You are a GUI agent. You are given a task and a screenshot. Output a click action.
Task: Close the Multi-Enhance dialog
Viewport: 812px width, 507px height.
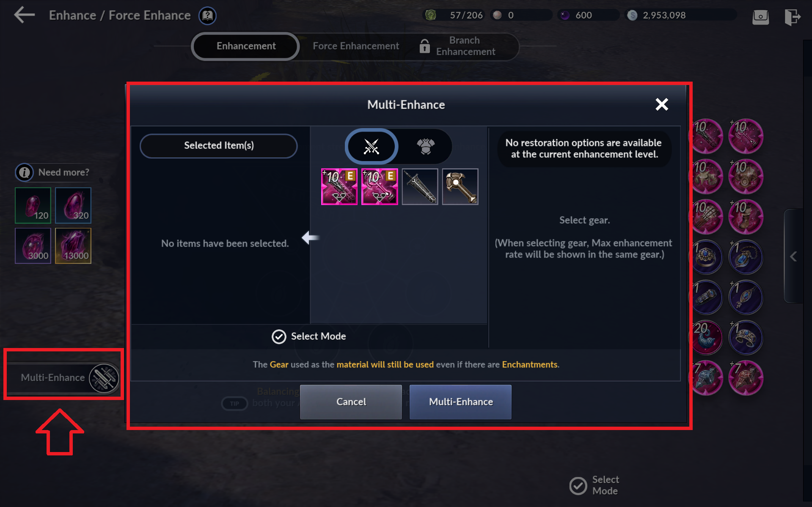pos(662,104)
